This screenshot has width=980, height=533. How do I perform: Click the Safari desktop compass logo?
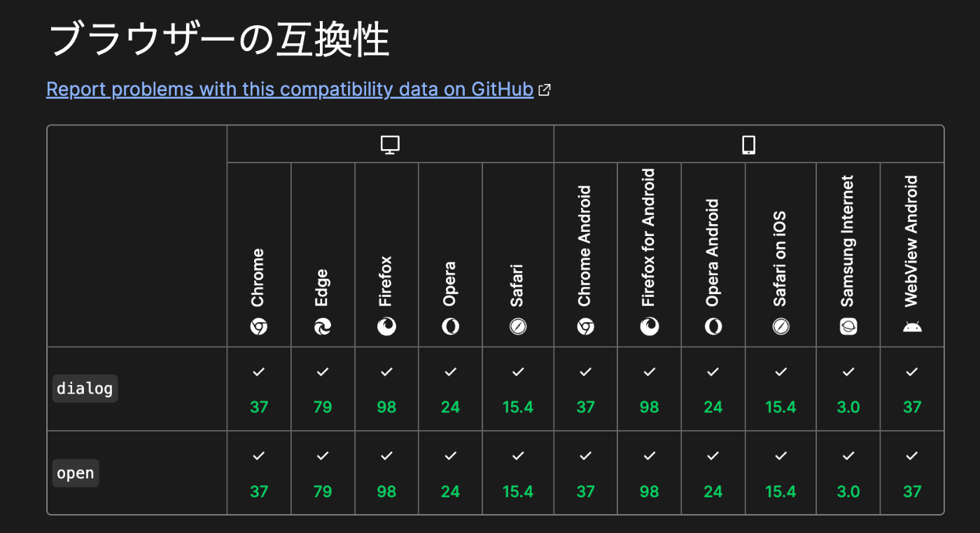[518, 326]
